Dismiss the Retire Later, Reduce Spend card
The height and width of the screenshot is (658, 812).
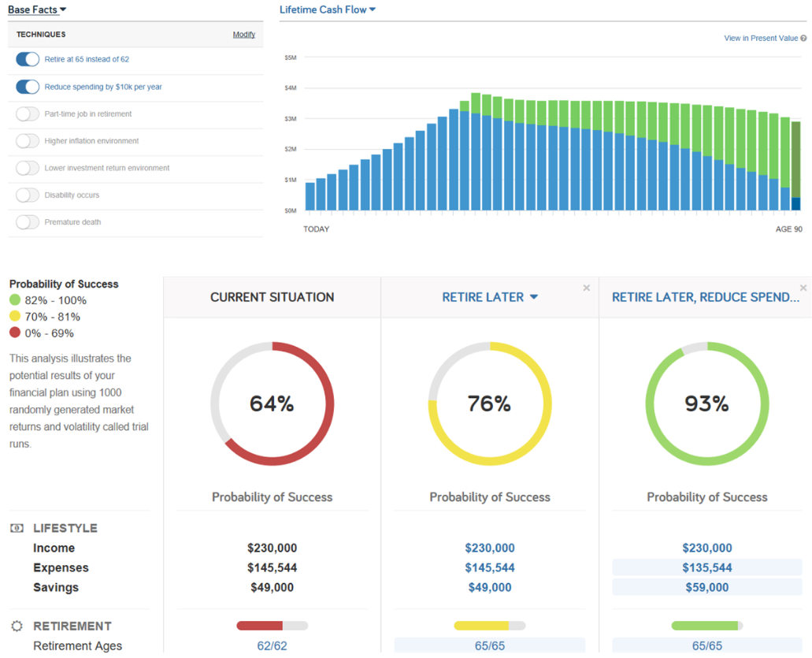point(803,288)
